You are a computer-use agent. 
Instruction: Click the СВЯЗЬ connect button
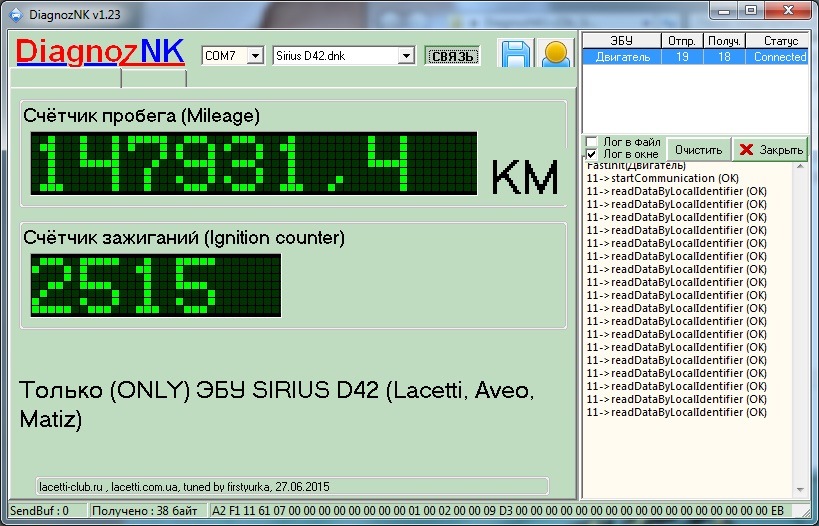click(452, 56)
